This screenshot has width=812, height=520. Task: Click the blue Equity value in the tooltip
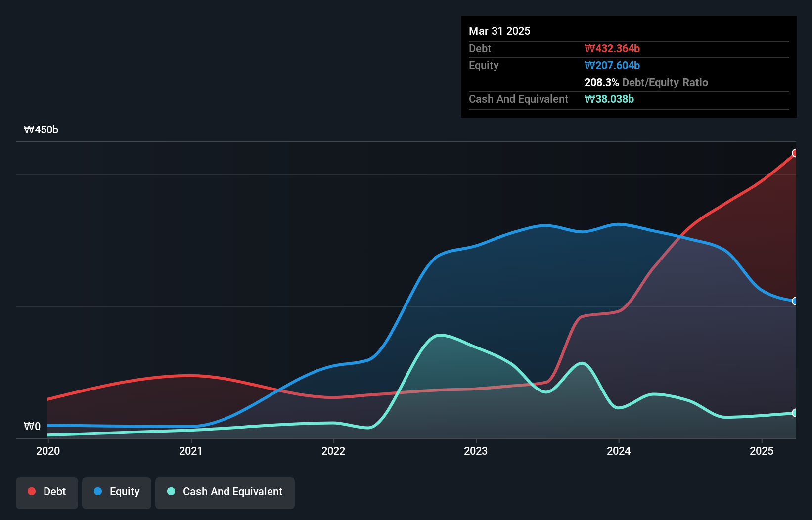click(x=612, y=65)
